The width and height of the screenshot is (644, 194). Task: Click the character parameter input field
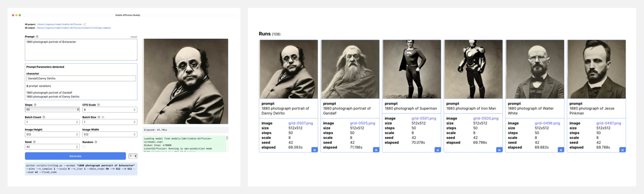(x=81, y=78)
